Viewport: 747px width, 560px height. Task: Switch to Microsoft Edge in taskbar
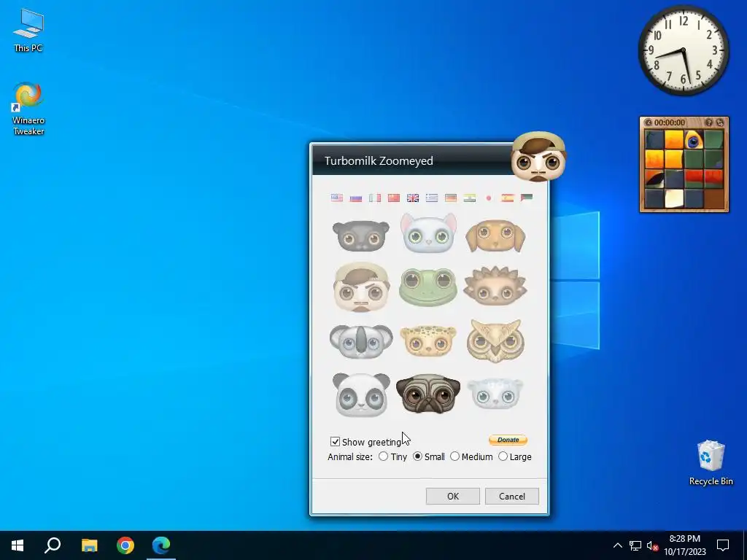pyautogui.click(x=161, y=545)
